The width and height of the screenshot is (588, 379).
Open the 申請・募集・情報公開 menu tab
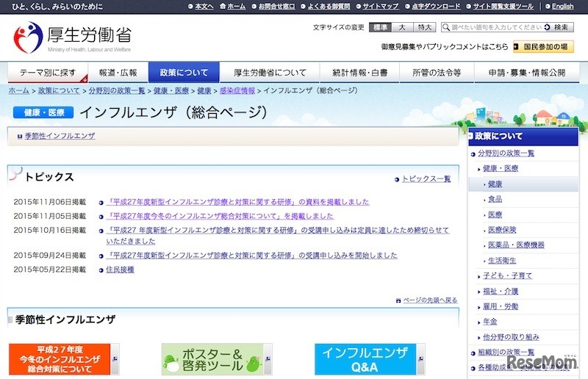tap(527, 73)
